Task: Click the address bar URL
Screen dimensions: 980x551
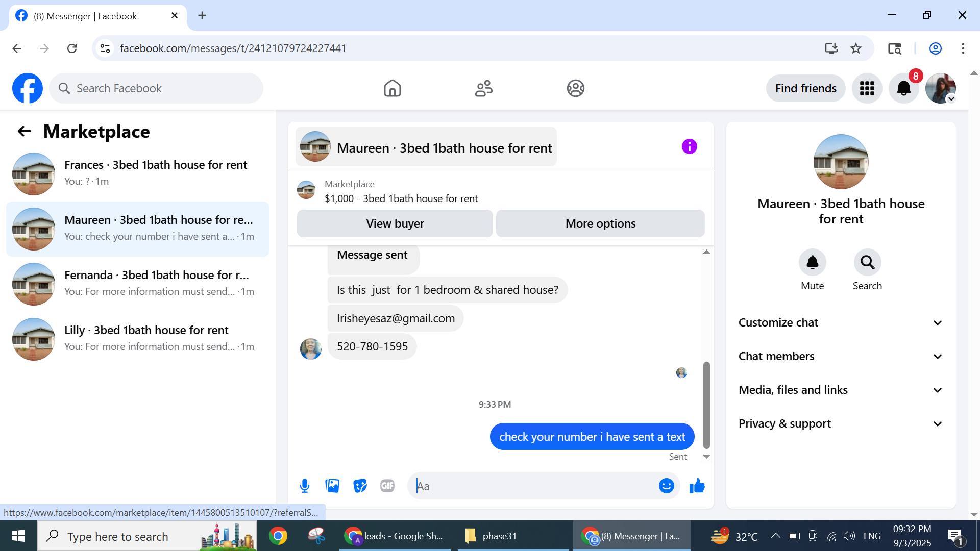Action: tap(233, 48)
